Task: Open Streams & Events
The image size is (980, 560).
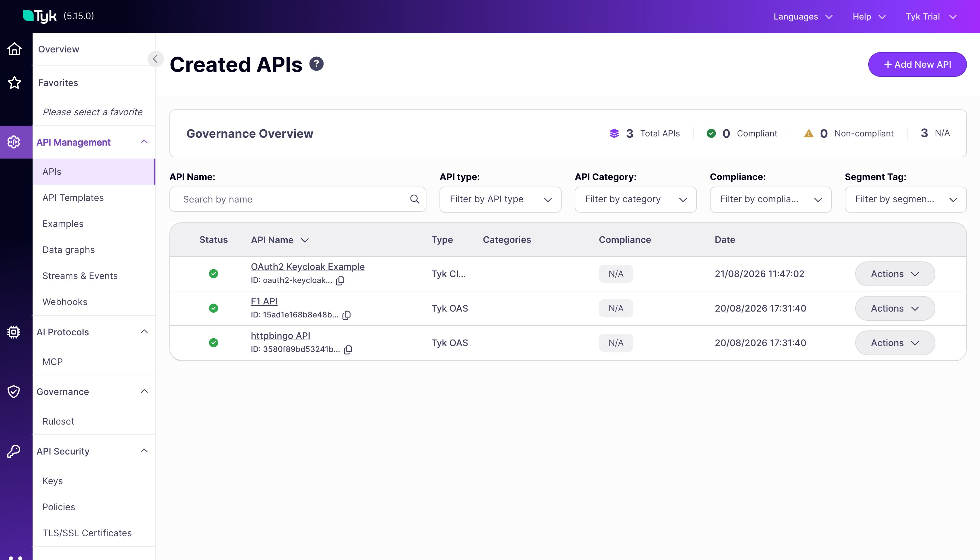Action: click(80, 276)
